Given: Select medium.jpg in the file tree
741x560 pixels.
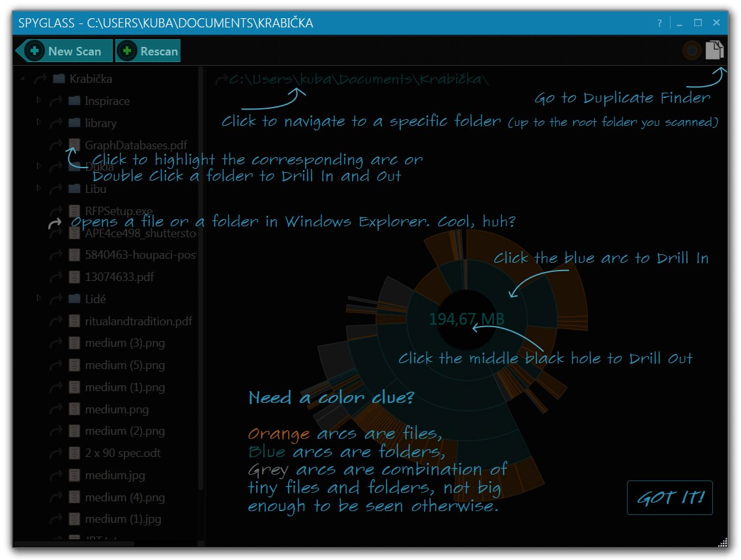Looking at the screenshot, I should pos(115,475).
